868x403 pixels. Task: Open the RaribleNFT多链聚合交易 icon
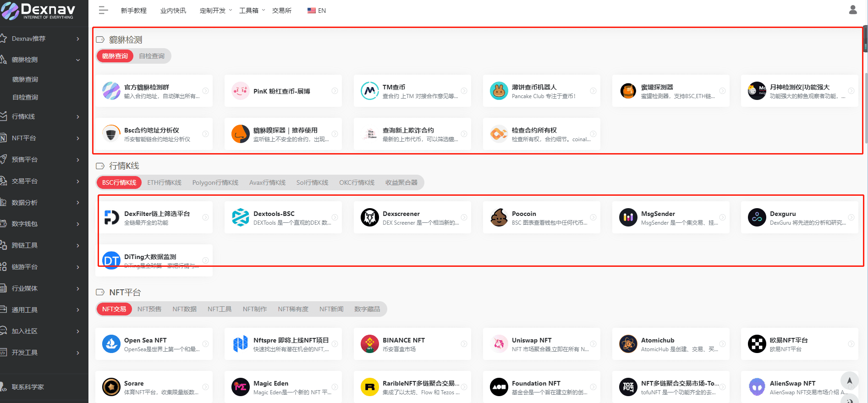370,387
